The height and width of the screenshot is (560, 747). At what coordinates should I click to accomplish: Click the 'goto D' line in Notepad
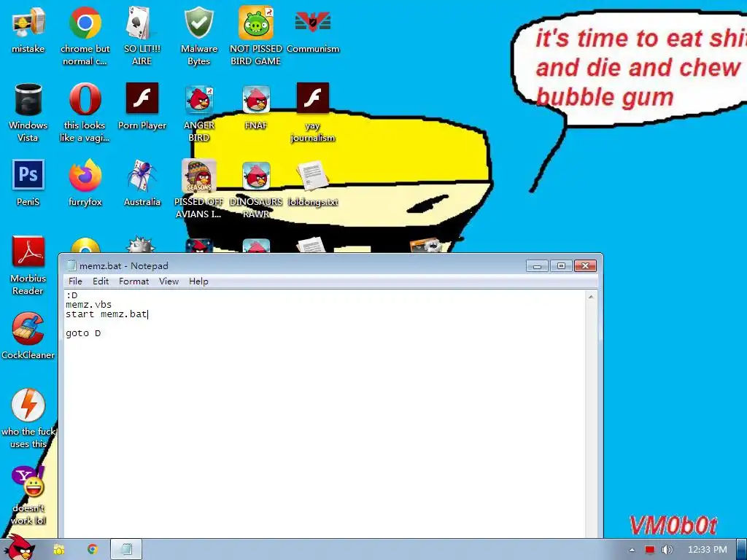83,333
